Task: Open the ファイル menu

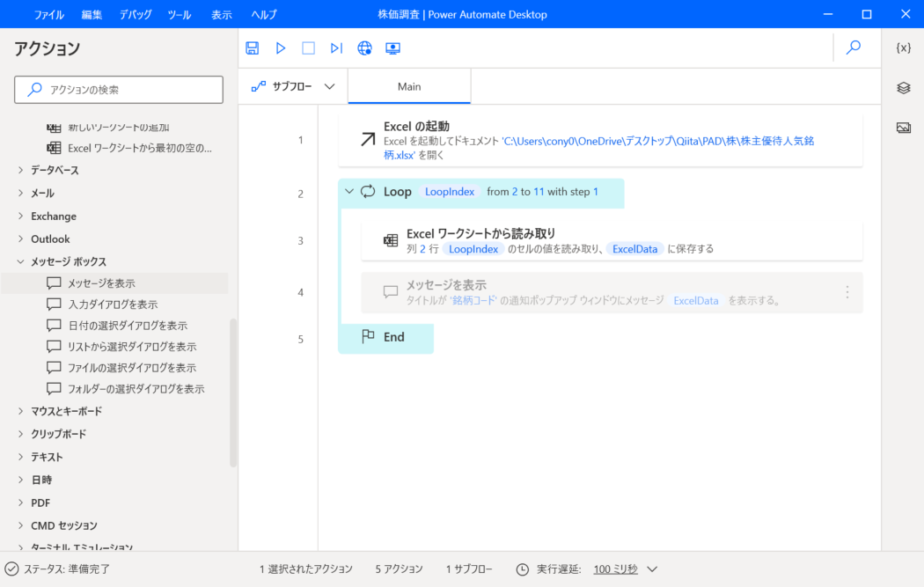Action: [x=49, y=15]
